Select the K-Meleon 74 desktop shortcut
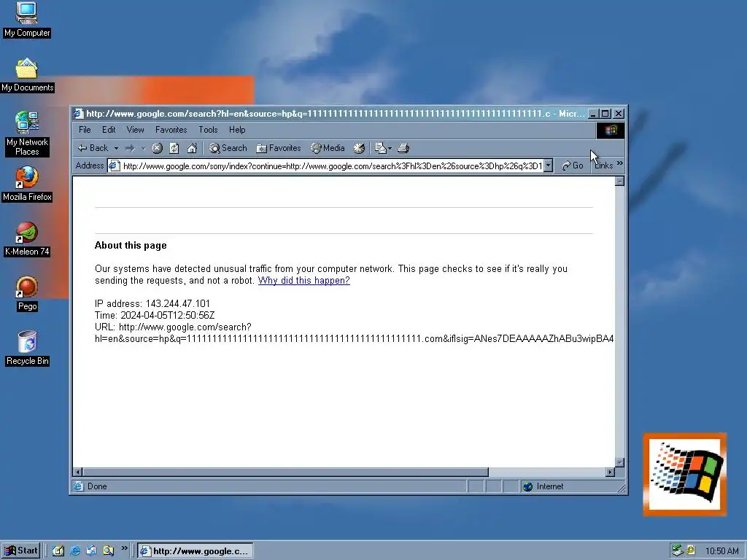Screen dimensions: 747x560 tap(27, 239)
